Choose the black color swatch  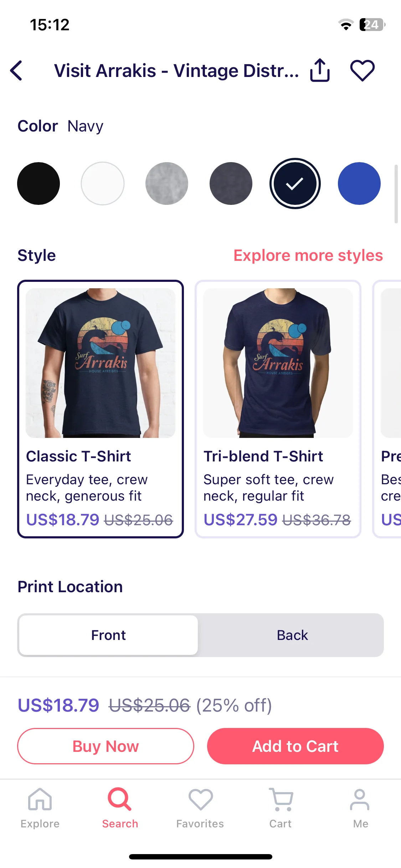click(x=38, y=184)
